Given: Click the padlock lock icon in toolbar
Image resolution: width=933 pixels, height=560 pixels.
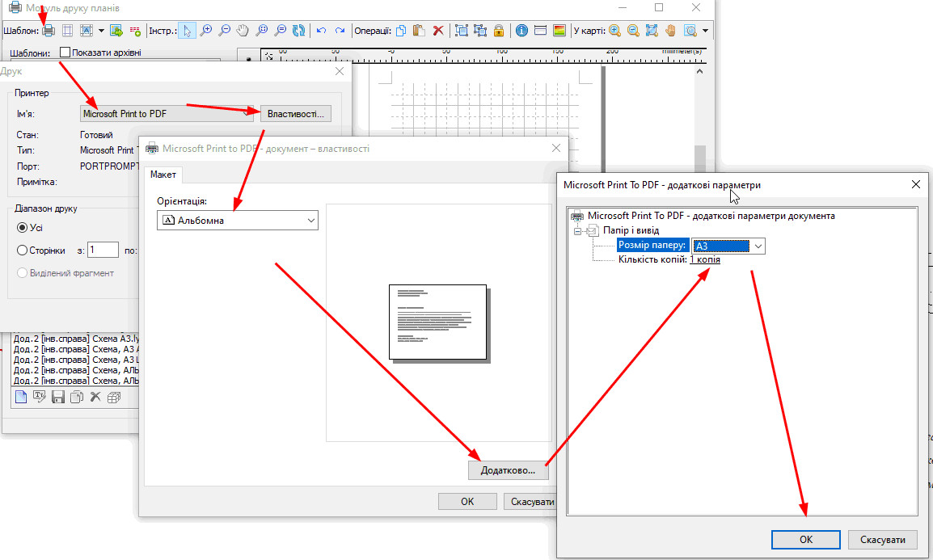Looking at the screenshot, I should [499, 31].
